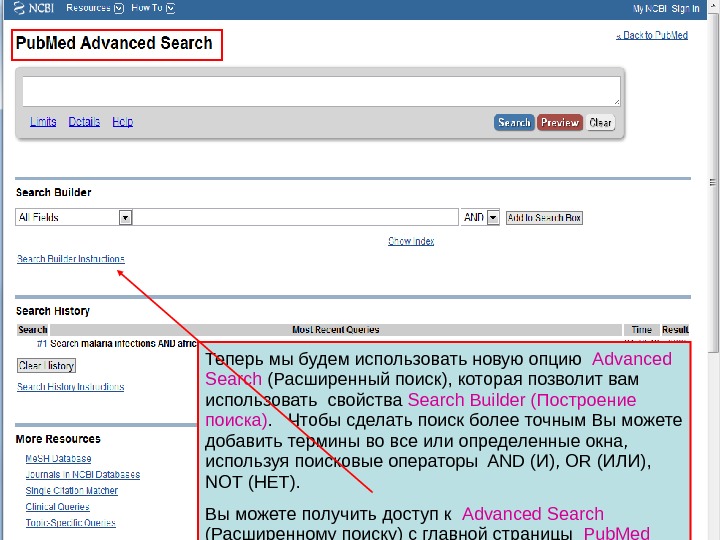
Task: Click Add to Search Box button
Action: (544, 218)
